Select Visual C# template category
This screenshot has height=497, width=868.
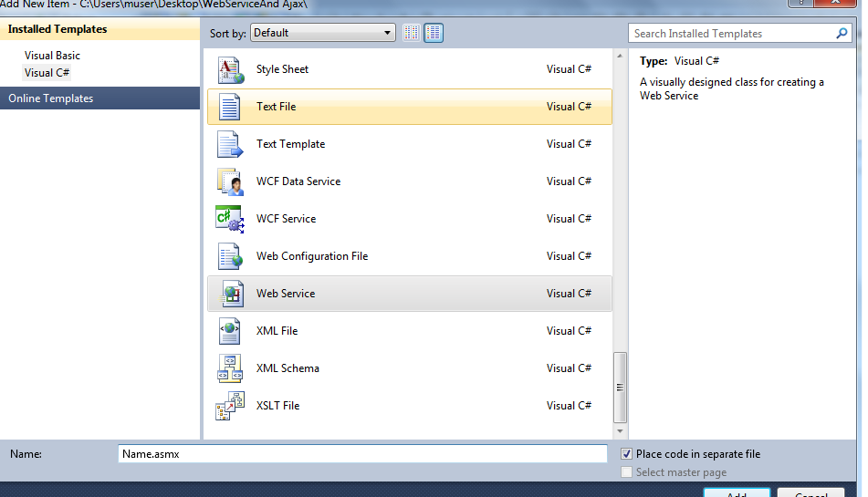click(47, 73)
